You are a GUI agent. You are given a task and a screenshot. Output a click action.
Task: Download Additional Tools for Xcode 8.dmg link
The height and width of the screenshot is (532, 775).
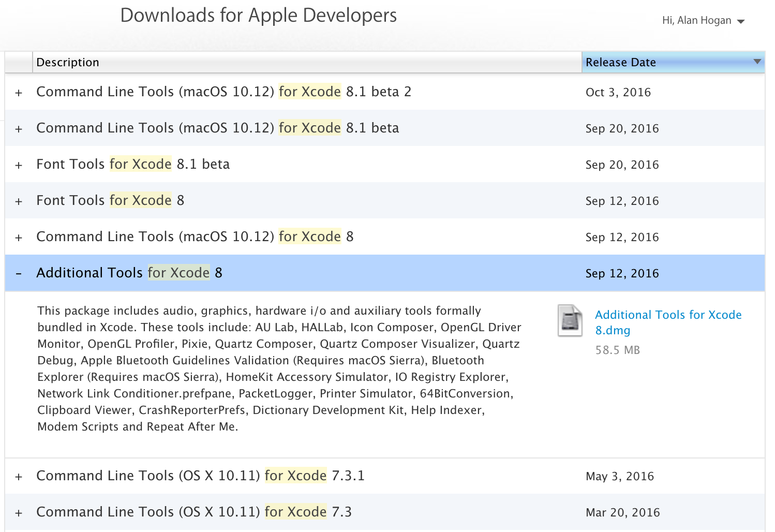click(x=668, y=322)
